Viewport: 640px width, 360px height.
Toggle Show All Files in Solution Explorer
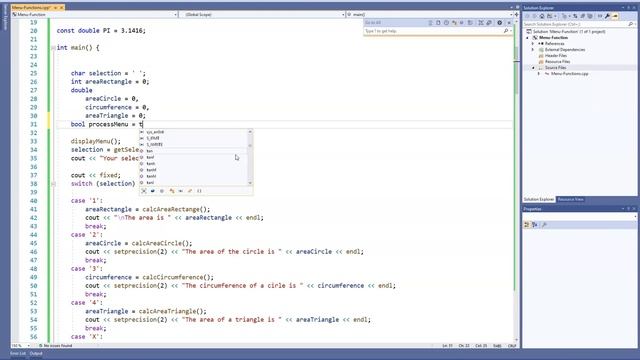(590, 16)
